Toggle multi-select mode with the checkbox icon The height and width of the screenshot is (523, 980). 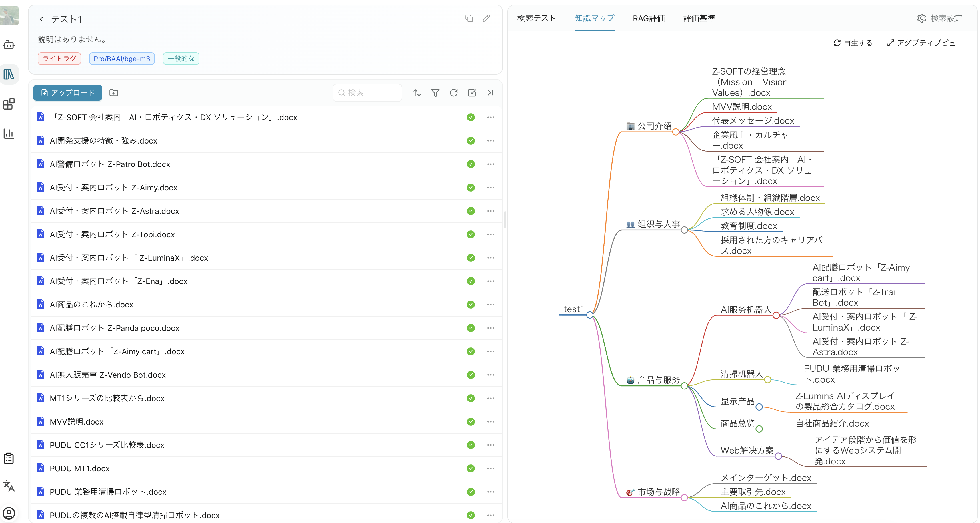coord(472,93)
